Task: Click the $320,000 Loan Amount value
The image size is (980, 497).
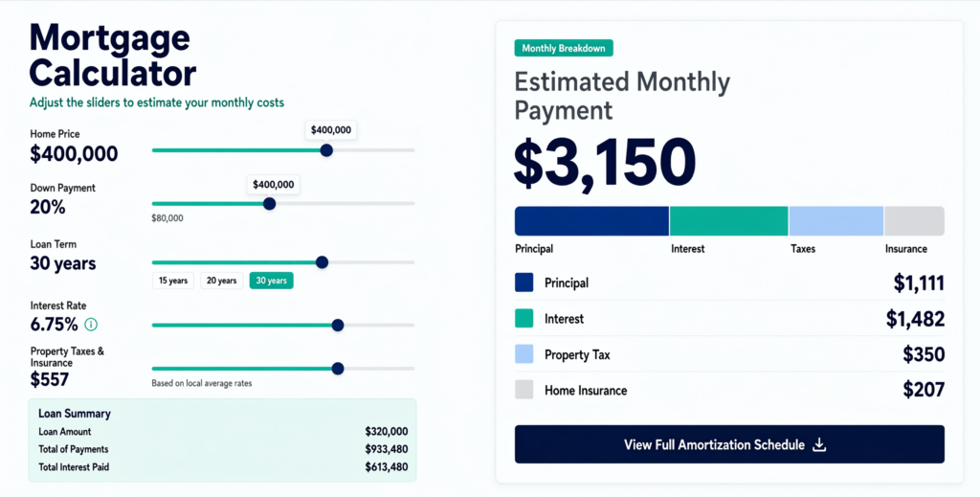Action: 387,431
